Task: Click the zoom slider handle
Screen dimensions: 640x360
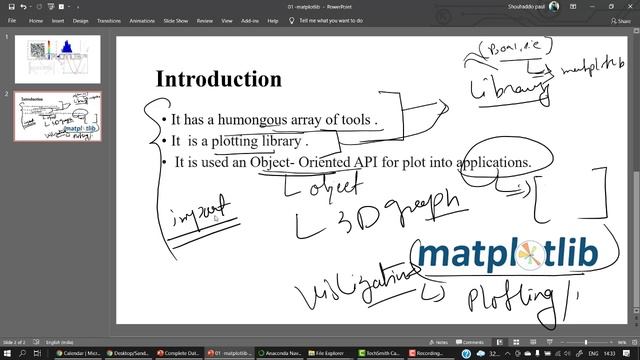Action: (586, 342)
